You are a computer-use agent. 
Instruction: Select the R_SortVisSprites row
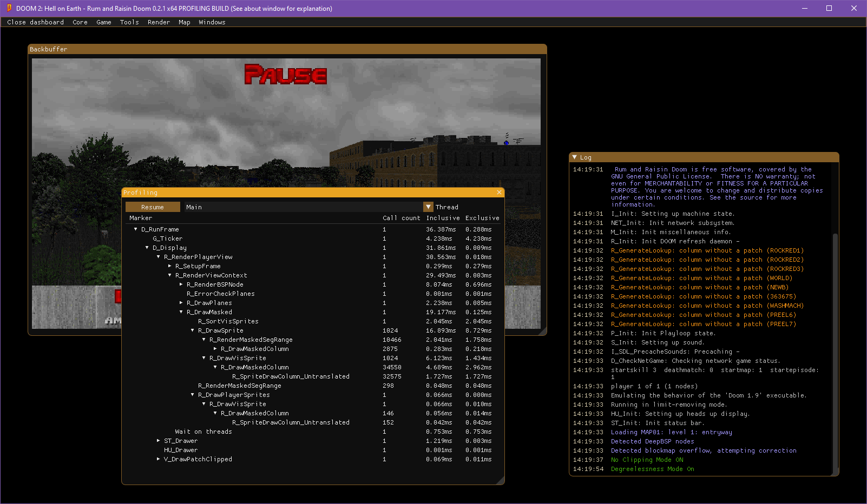pyautogui.click(x=313, y=321)
